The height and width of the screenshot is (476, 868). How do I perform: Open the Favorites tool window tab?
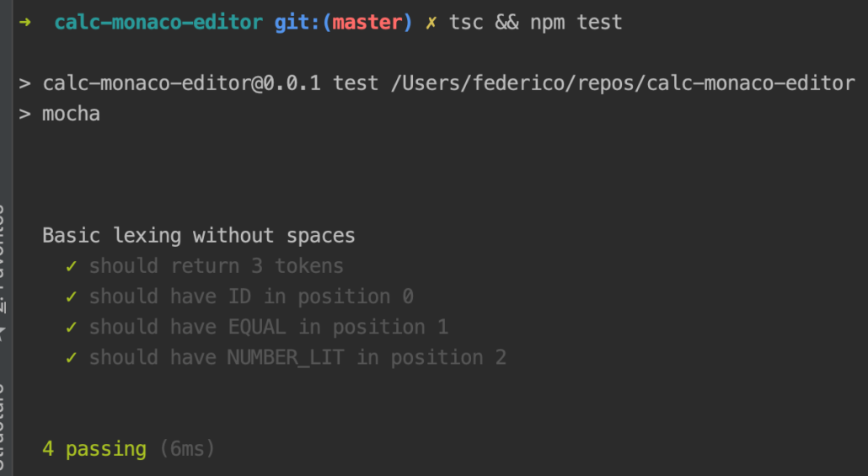coord(4,253)
